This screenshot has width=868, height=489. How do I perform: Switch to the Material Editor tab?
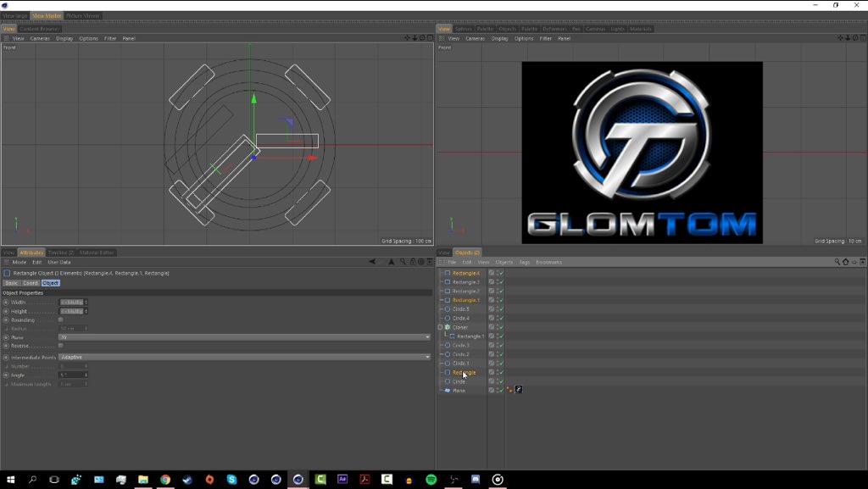pyautogui.click(x=97, y=253)
